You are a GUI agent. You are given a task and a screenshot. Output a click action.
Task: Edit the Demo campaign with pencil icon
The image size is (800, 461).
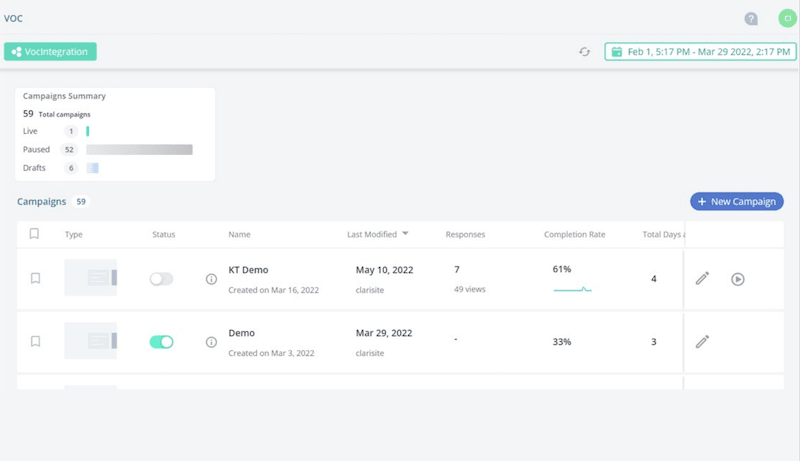pos(702,342)
